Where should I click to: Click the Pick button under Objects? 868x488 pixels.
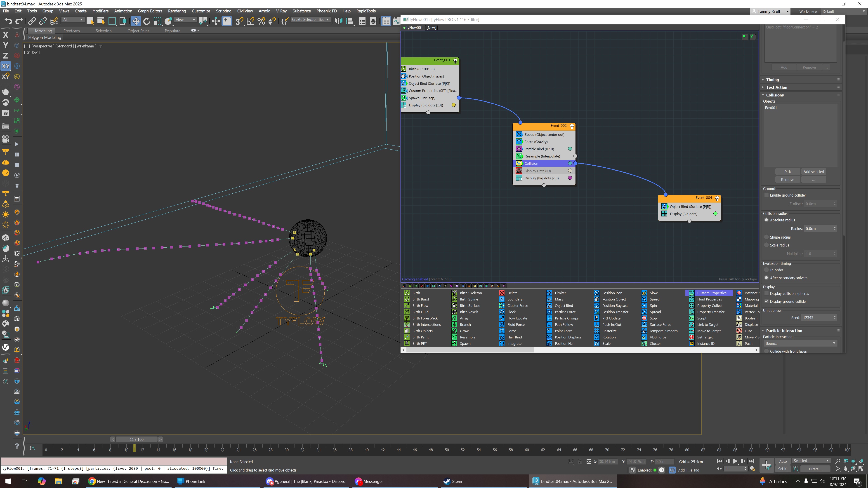[788, 171]
